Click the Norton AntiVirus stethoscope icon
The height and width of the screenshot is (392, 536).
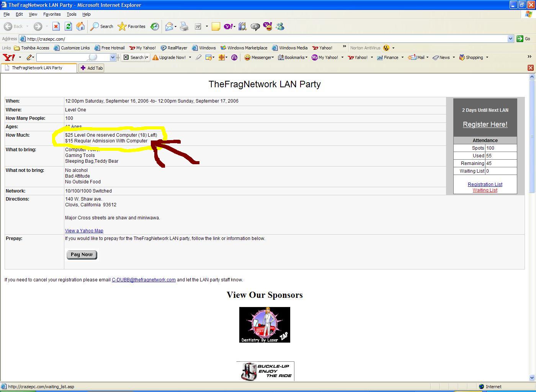(386, 48)
